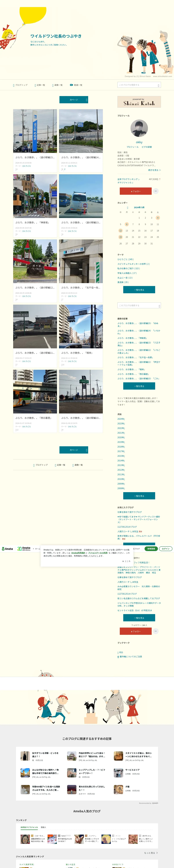The image size is (174, 868).
Task: Click 一覧を見る under the 最新の記事 list
Action: 139,386
